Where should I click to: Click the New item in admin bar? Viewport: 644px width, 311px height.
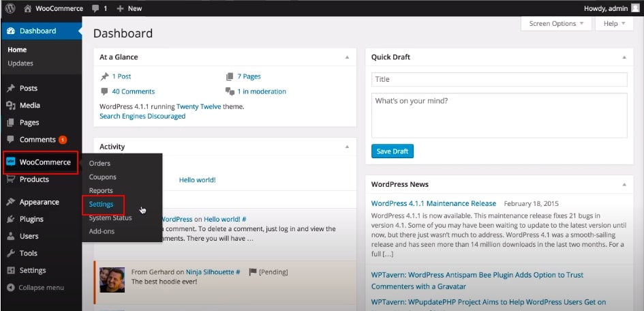point(129,8)
